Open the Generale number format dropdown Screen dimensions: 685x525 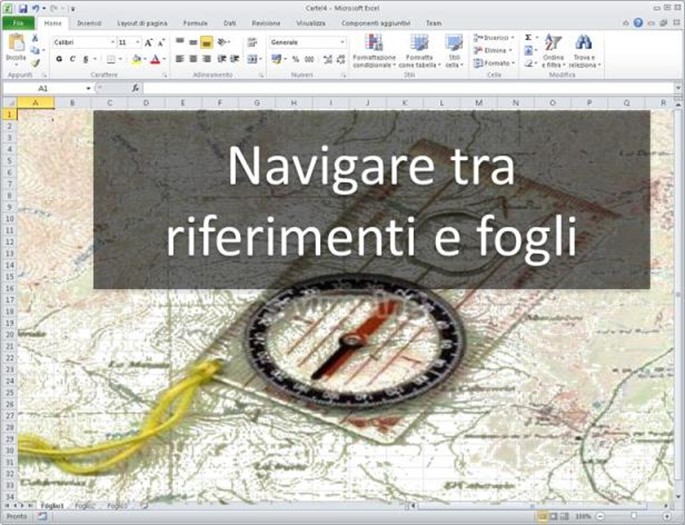(x=342, y=43)
